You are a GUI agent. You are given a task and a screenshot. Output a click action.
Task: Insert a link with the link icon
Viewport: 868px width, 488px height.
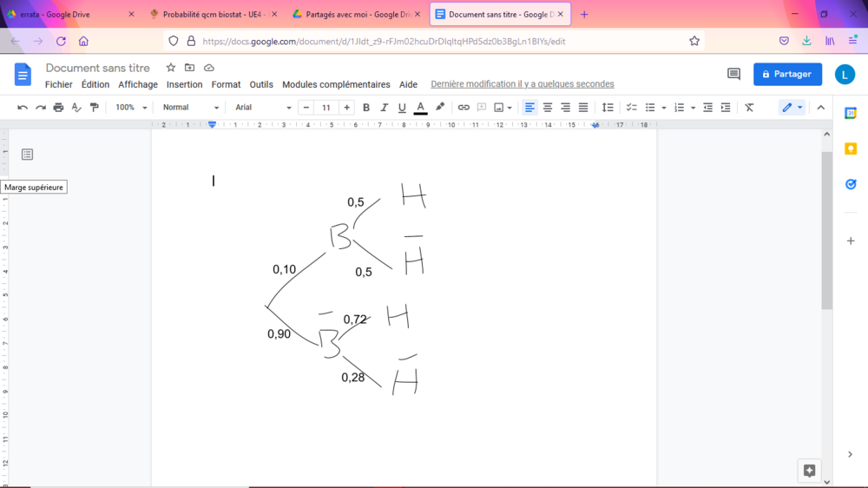click(464, 108)
